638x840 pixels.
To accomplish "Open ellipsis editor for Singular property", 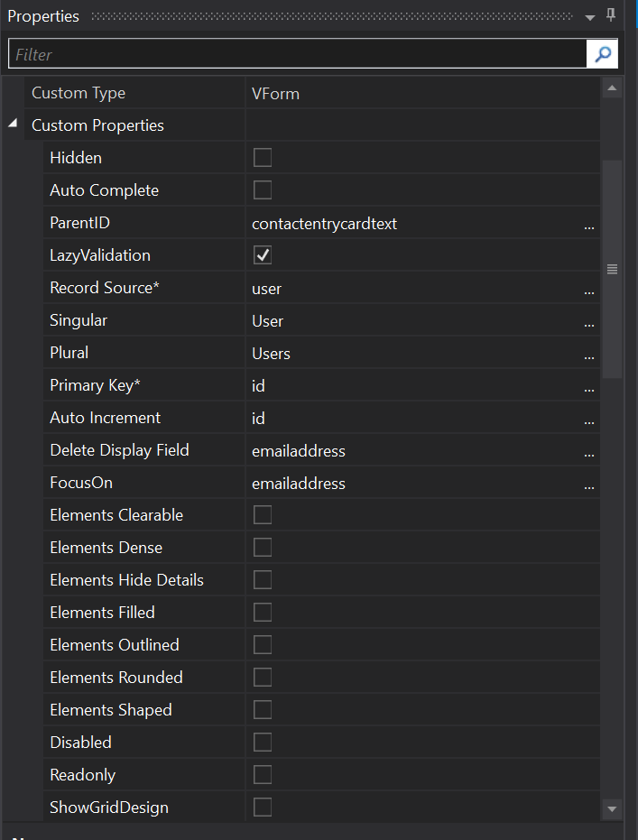I will point(589,322).
